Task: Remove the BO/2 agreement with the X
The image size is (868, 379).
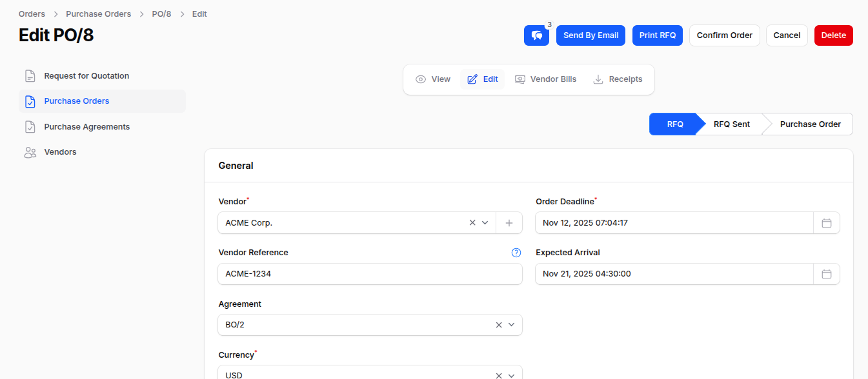Action: click(x=498, y=325)
